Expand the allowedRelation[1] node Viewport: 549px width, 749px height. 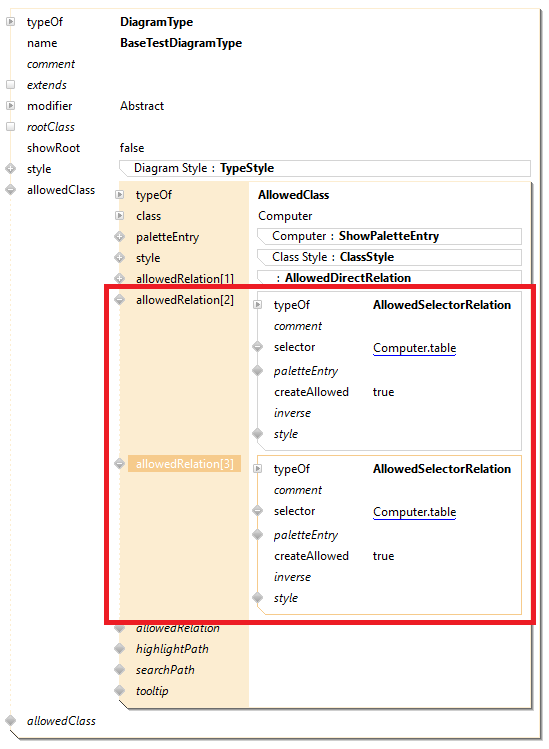point(119,278)
